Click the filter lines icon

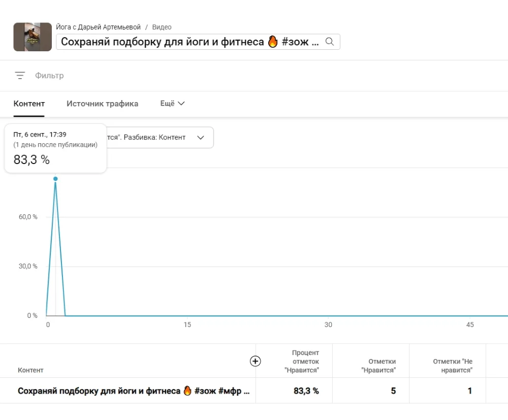[x=20, y=76]
